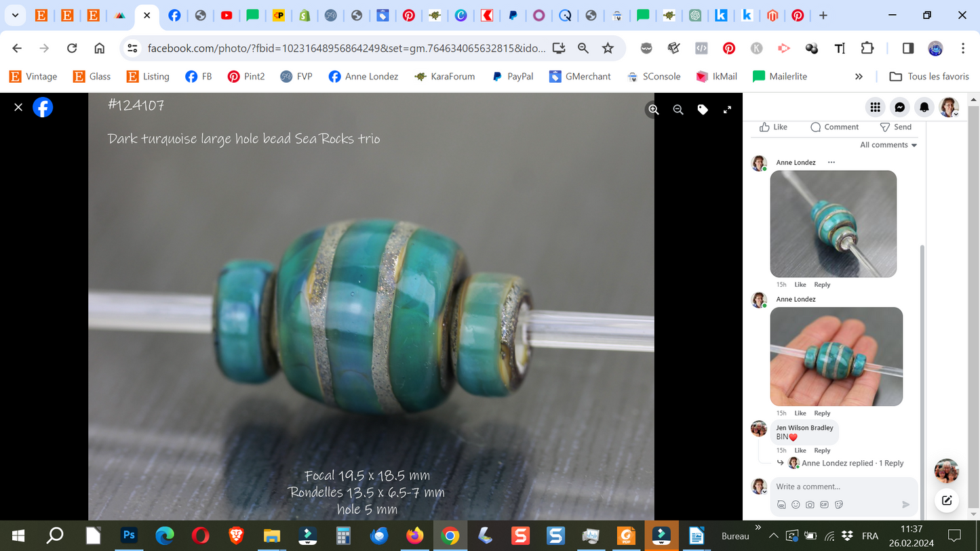This screenshot has height=551, width=980.
Task: Open the Listing bookmark
Action: pyautogui.click(x=148, y=77)
